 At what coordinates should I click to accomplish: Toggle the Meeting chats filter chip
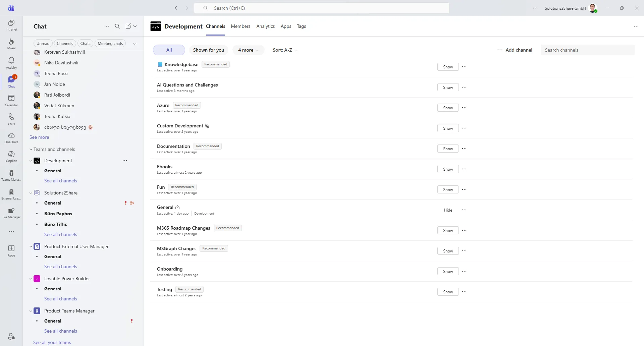pos(110,43)
